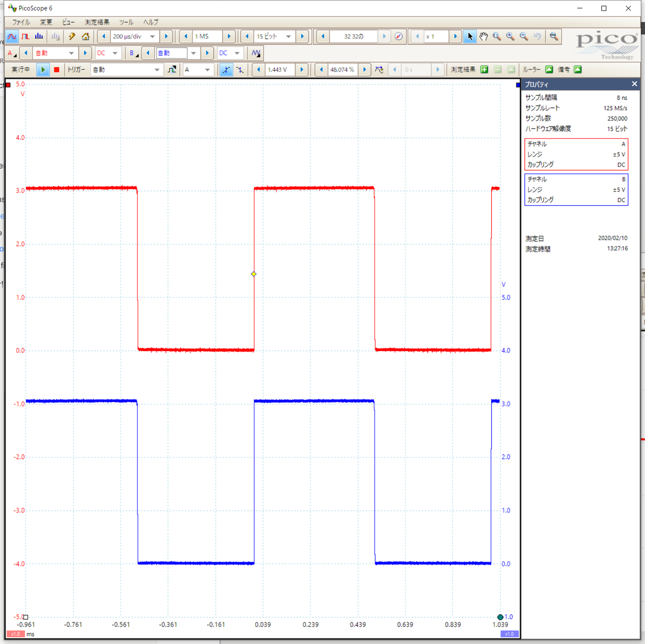This screenshot has width=645, height=644.
Task: Open the ツール menu
Action: tap(126, 22)
